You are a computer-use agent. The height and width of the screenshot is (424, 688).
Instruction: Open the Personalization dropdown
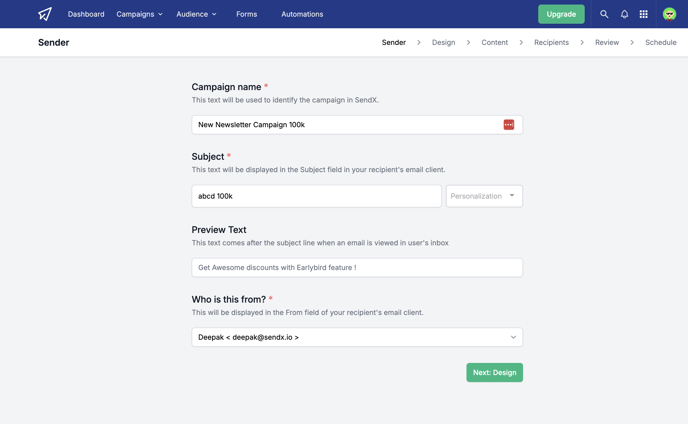[x=484, y=196]
